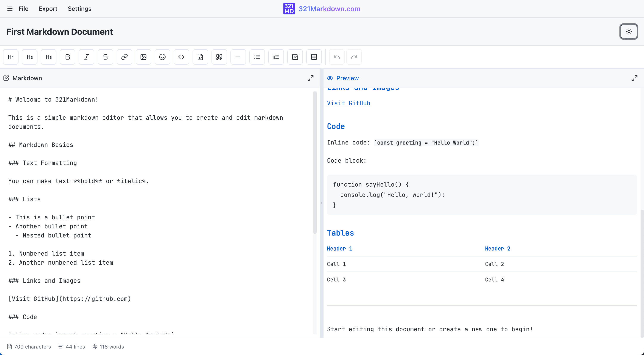Screen dimensions: 644x355
Task: Click '- Another bullet point' line
Action: (x=48, y=227)
